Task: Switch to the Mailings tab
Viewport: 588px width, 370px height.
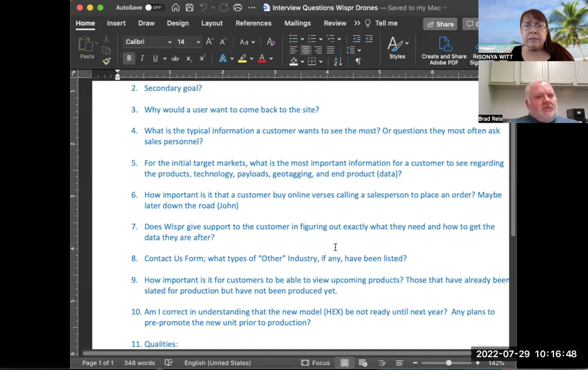Action: pos(297,23)
